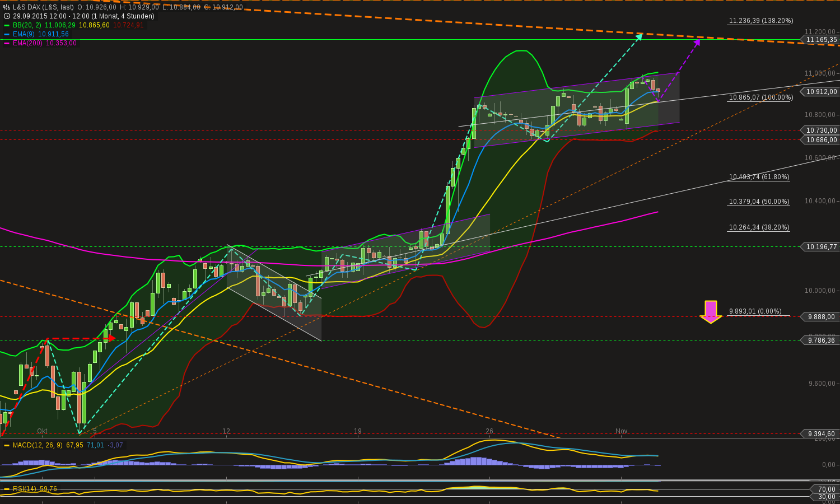The height and width of the screenshot is (504, 840).
Task: Click the open price value 10.926,00
Action: [101, 7]
